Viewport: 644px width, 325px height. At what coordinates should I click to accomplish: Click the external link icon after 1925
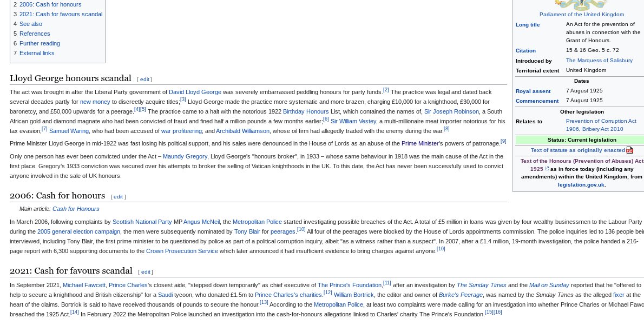(547, 169)
